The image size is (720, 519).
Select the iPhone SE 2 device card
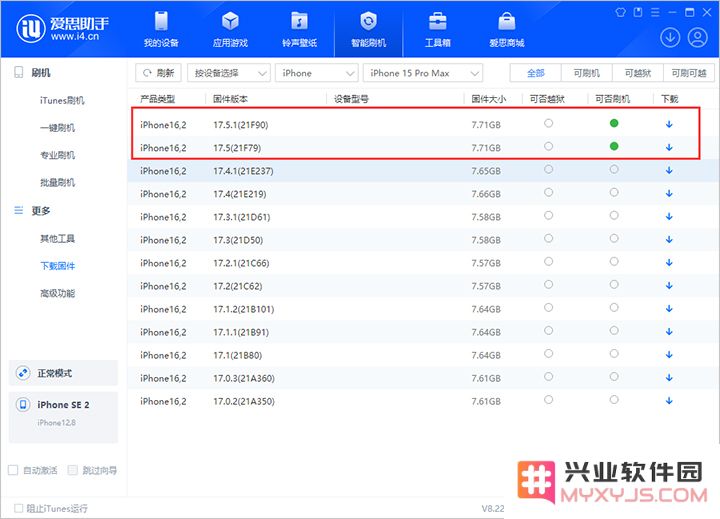tap(63, 417)
